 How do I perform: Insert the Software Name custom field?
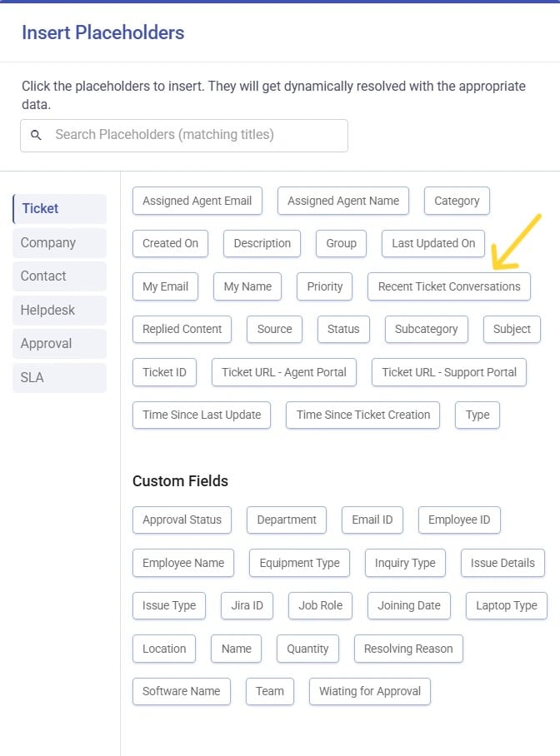[x=181, y=691]
